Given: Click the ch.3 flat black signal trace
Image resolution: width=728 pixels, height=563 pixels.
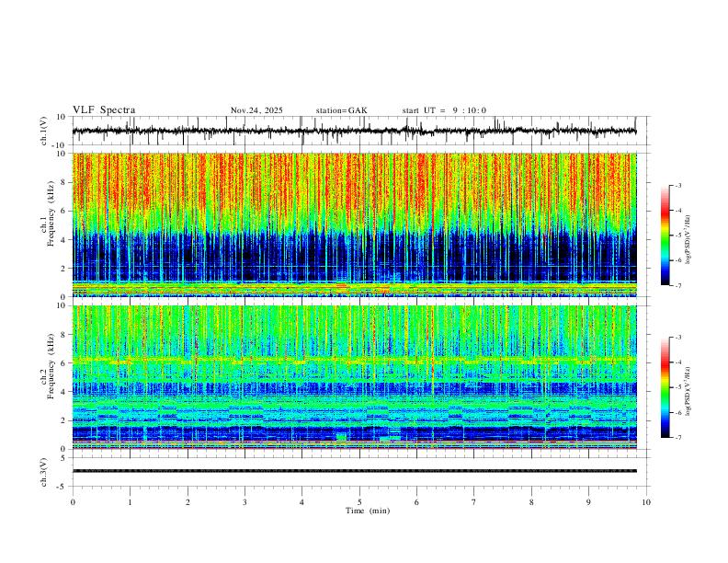Looking at the screenshot, I should click(354, 471).
